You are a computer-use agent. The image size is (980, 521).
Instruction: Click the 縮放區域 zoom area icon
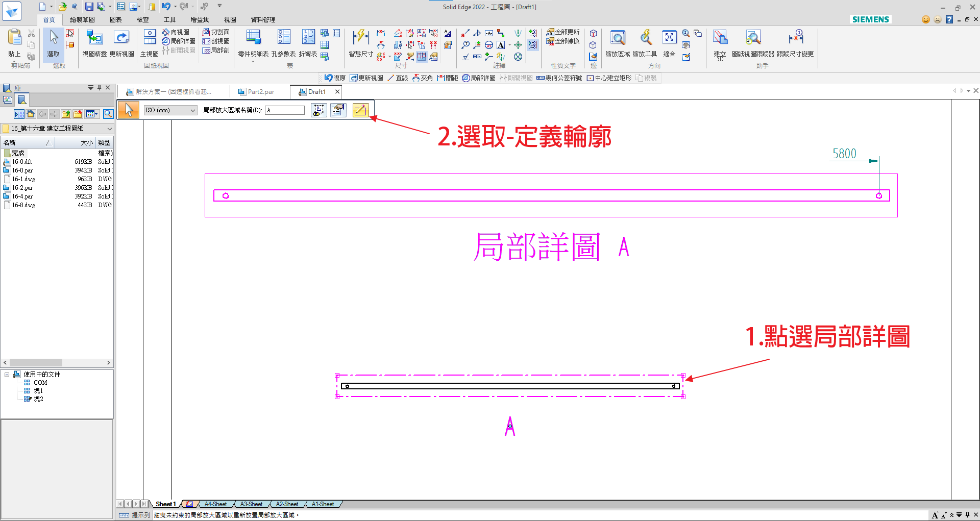coord(618,43)
